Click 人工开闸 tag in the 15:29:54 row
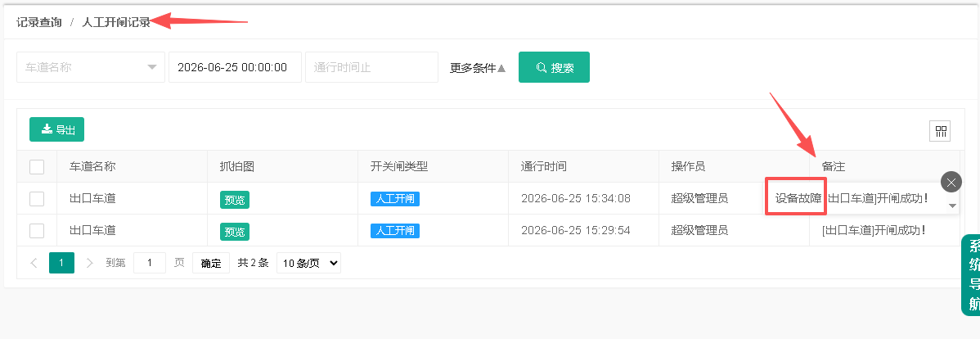The height and width of the screenshot is (339, 980). (x=395, y=231)
